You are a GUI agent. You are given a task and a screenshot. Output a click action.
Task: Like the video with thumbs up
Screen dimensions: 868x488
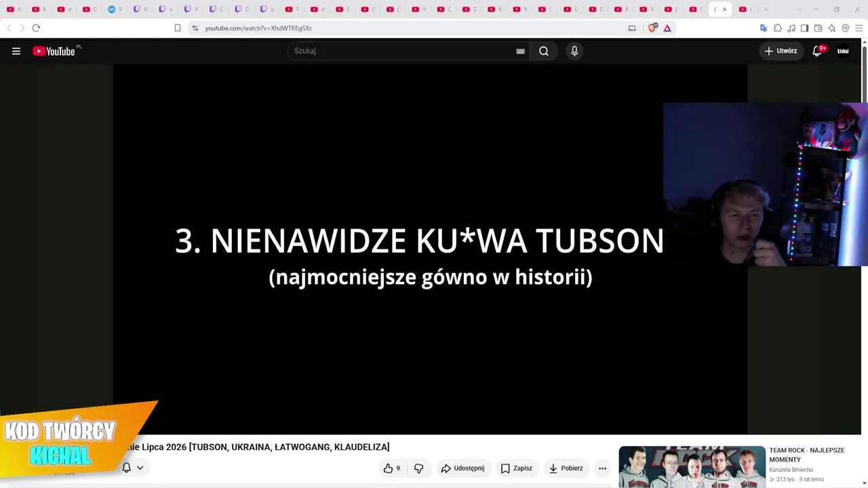click(x=391, y=468)
